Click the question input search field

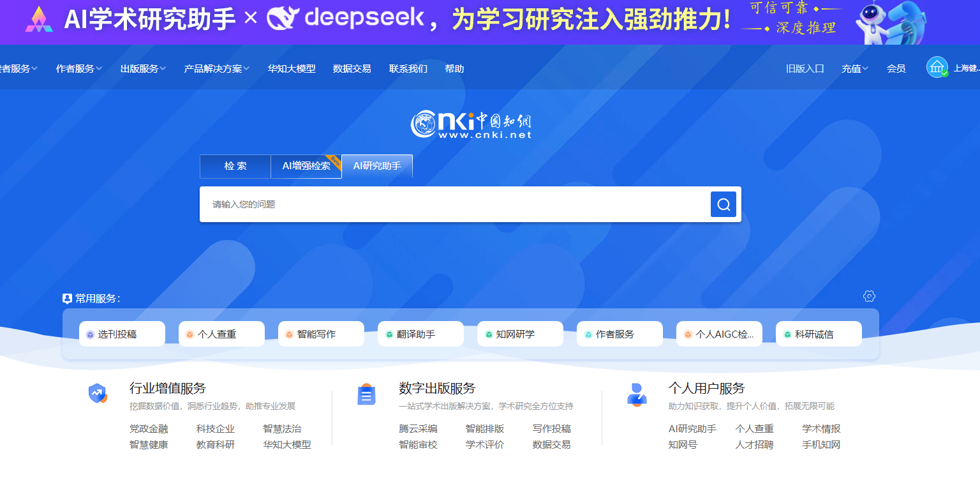tap(453, 204)
